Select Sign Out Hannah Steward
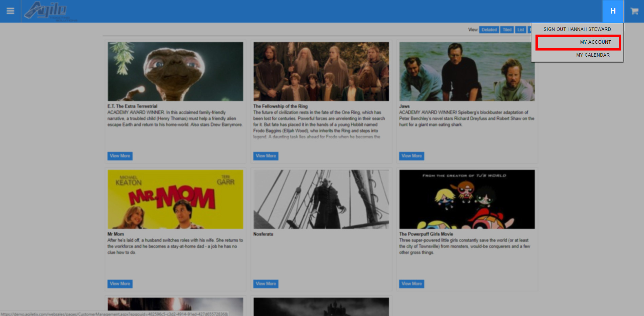 tap(577, 29)
